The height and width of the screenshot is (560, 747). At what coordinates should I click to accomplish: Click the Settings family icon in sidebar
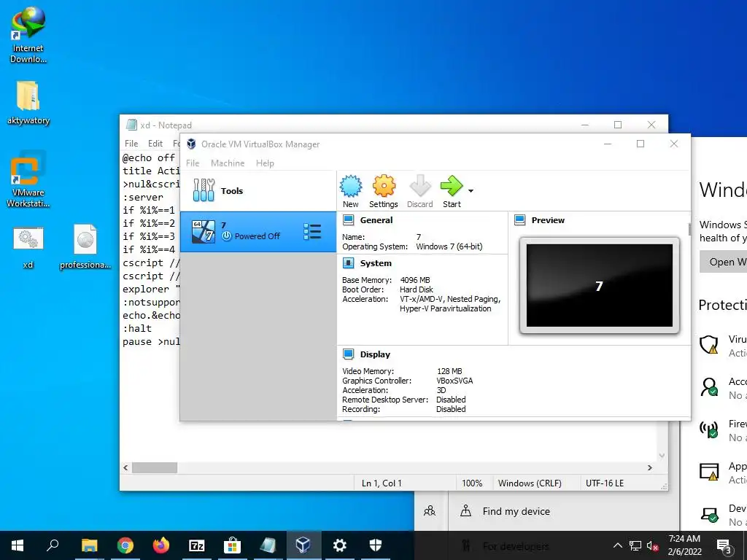tap(430, 511)
